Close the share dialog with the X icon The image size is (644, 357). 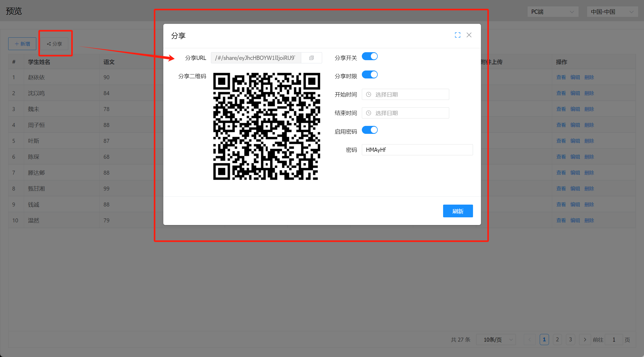click(x=469, y=35)
